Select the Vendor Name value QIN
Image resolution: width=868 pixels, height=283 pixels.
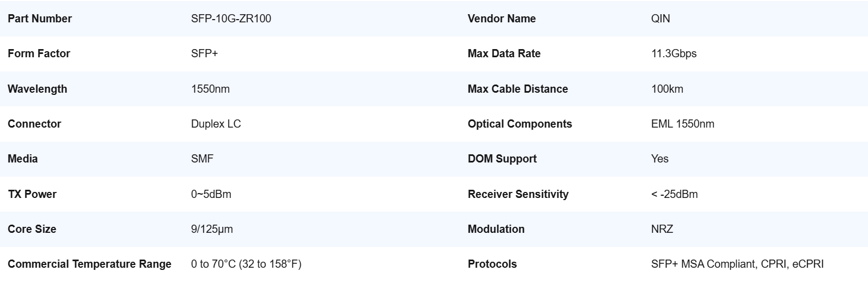(661, 19)
